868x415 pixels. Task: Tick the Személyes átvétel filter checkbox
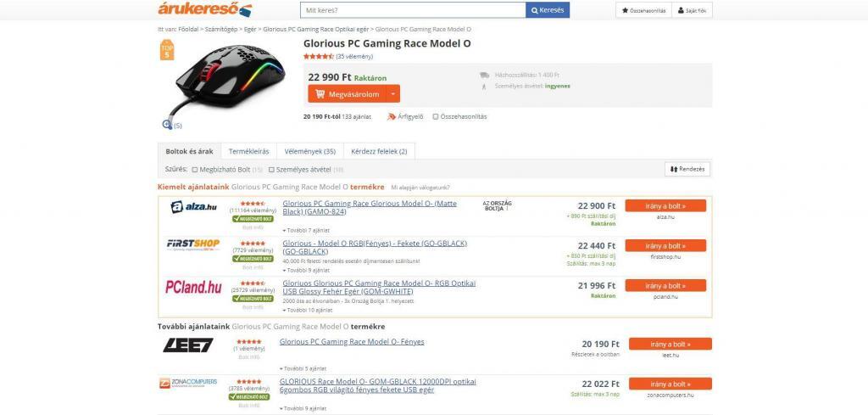pos(271,170)
